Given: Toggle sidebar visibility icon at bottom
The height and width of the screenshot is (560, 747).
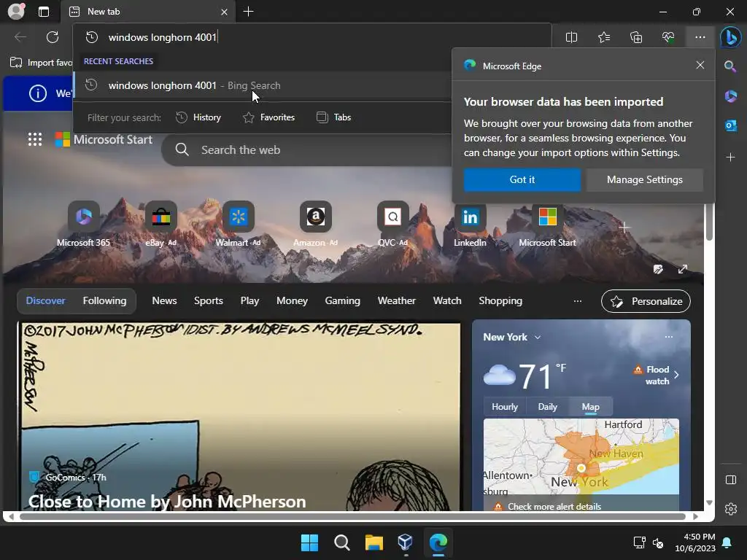Looking at the screenshot, I should [x=731, y=480].
